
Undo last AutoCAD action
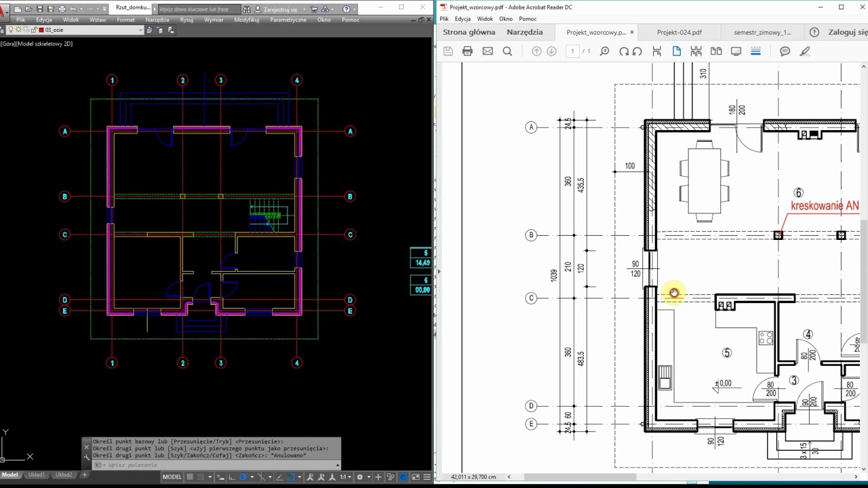point(73,9)
